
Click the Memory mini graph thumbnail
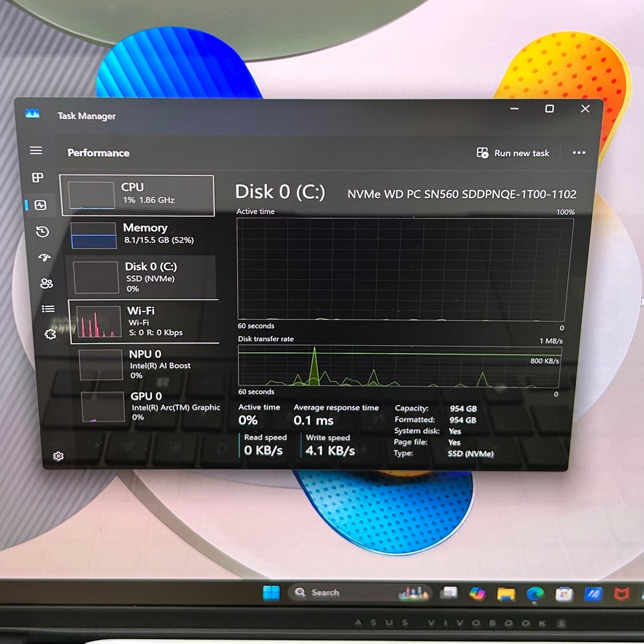[94, 235]
